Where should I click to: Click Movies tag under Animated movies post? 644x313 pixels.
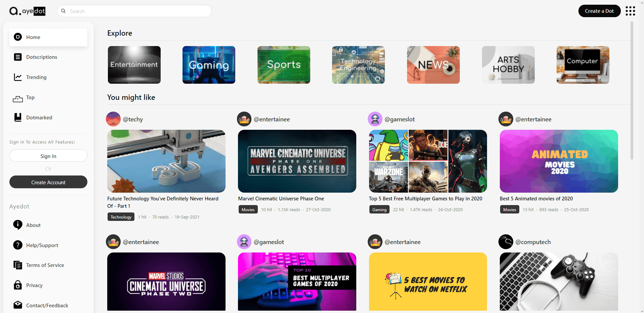[x=510, y=209]
